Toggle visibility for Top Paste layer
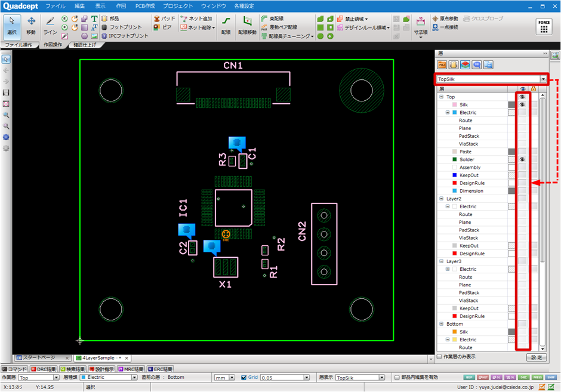The image size is (561, 392). click(522, 152)
